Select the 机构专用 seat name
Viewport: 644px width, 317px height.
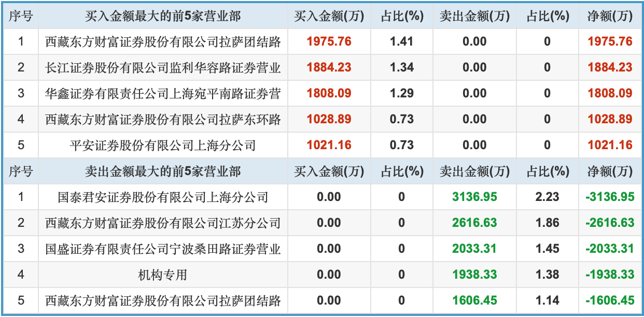click(x=163, y=275)
